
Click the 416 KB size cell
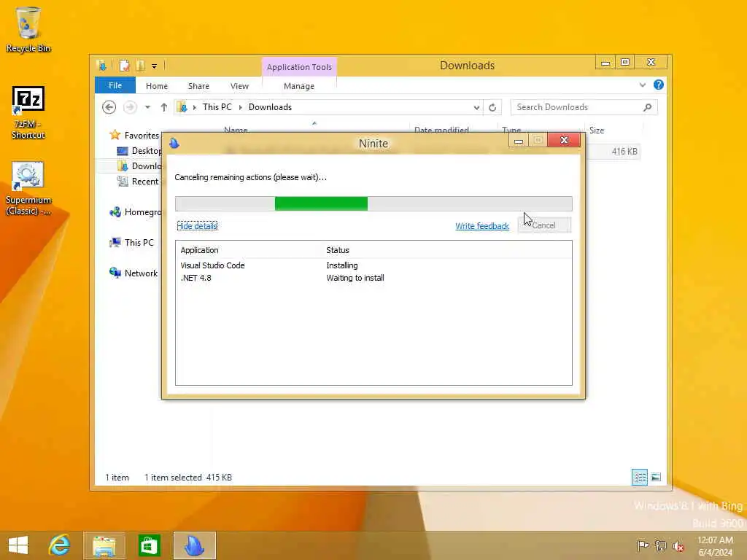click(624, 152)
